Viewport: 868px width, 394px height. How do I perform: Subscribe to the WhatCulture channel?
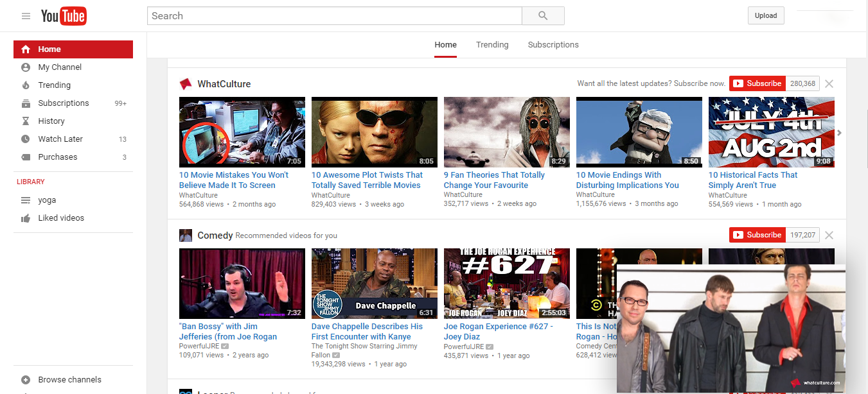[x=757, y=83]
